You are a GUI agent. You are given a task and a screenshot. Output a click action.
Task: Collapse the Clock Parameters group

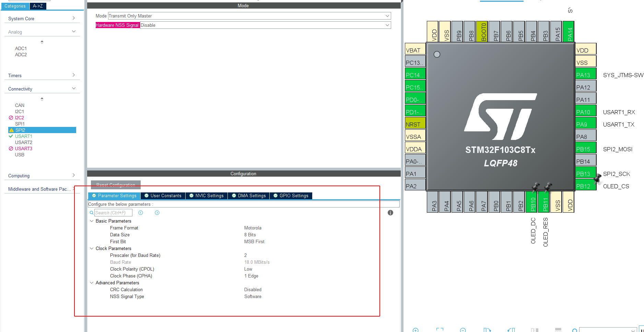pyautogui.click(x=92, y=248)
